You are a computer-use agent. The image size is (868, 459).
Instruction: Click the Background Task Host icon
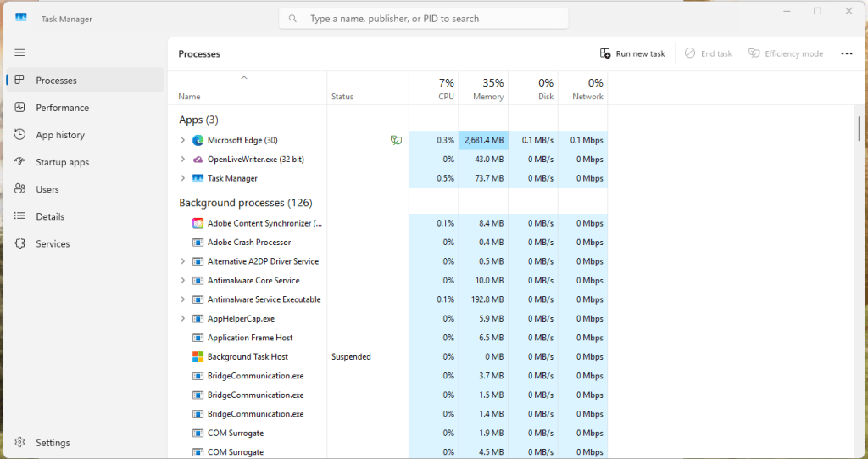coord(198,357)
